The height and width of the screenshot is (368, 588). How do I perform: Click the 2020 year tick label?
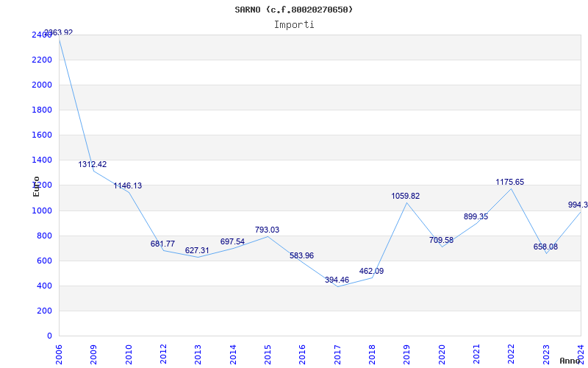442,354
